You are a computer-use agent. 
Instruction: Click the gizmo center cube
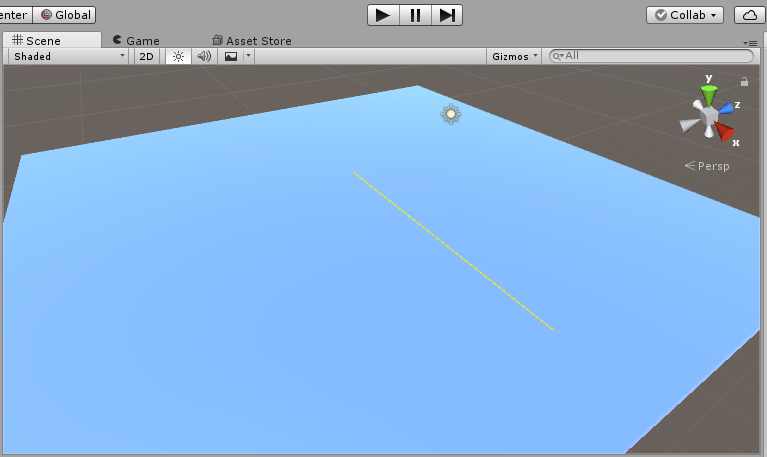click(708, 116)
